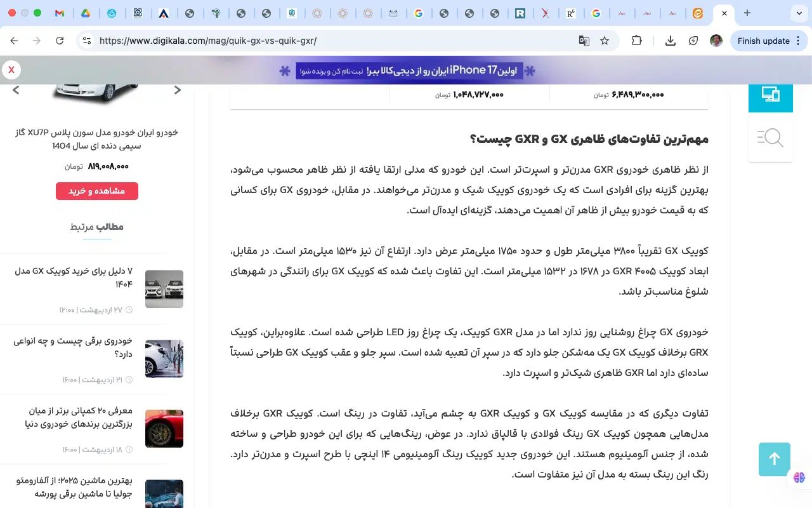Switch to the orange swirl favicon tab
This screenshot has height=508, width=812.
click(x=698, y=13)
